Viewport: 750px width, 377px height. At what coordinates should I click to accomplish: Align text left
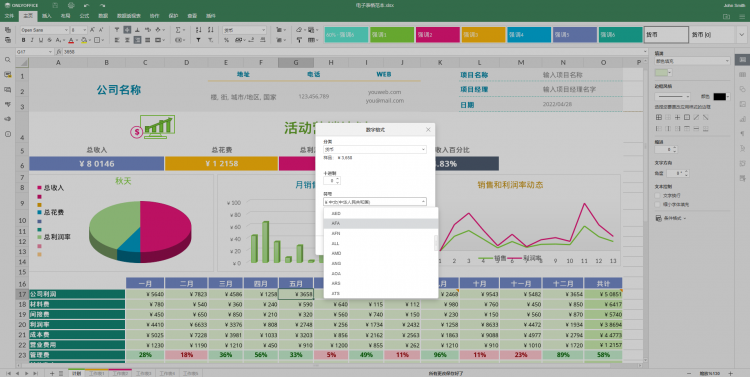click(117, 40)
